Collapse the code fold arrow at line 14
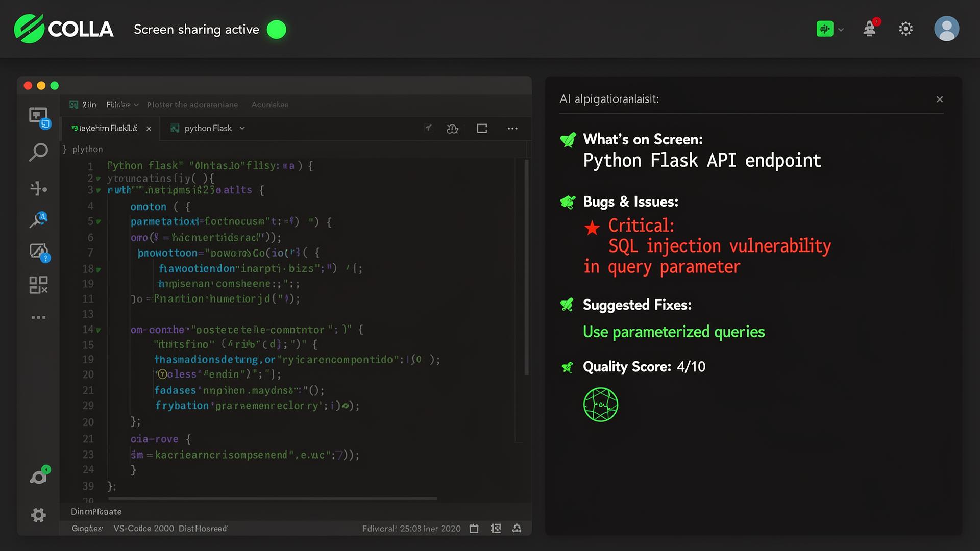Viewport: 980px width, 551px height. click(x=99, y=330)
